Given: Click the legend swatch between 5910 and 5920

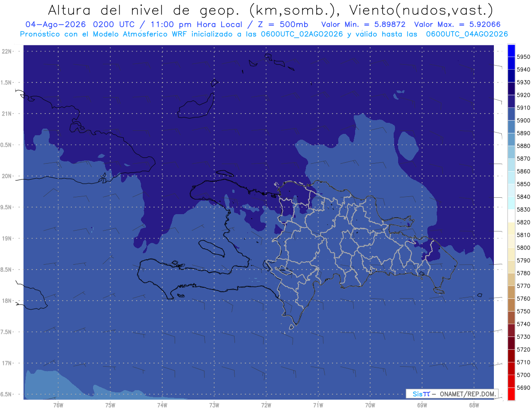Looking at the screenshot, I should pos(511,101).
